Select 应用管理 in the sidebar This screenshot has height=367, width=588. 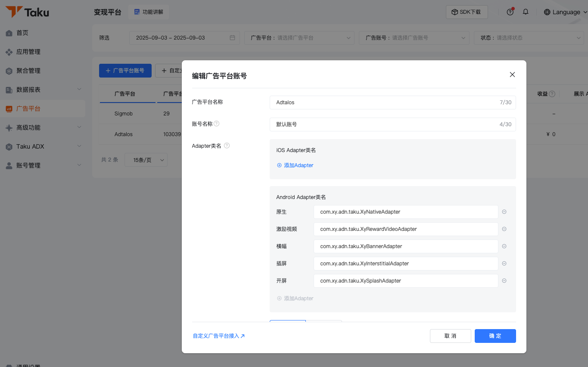click(x=28, y=52)
